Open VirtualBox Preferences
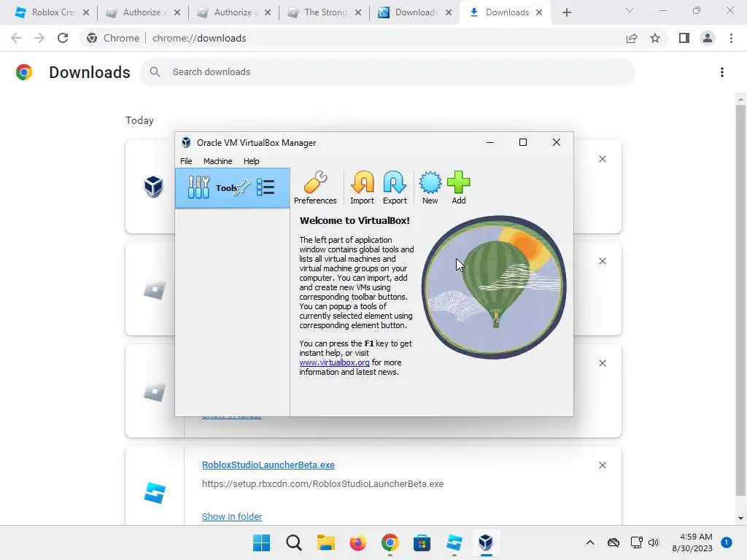The height and width of the screenshot is (560, 747). [x=315, y=187]
